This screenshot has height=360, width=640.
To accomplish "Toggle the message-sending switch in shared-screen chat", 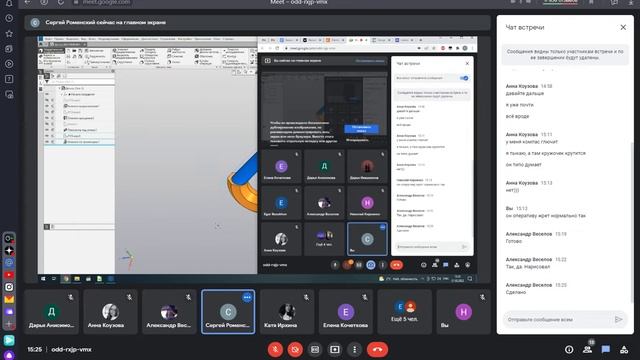I will click(x=464, y=78).
